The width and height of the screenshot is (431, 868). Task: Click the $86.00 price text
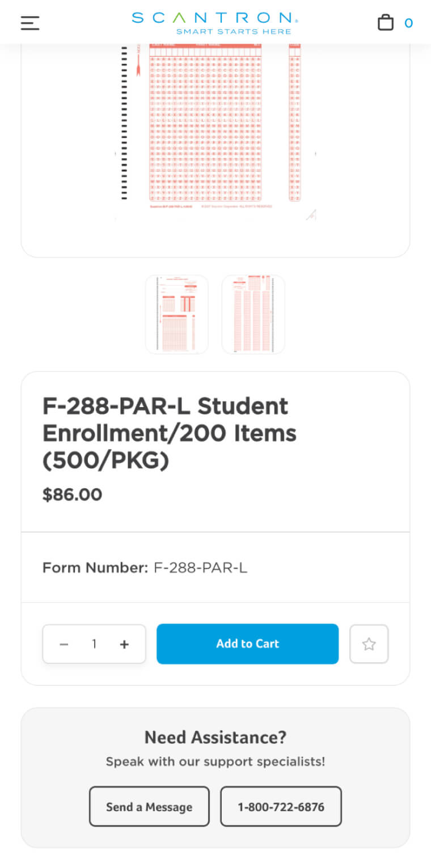coord(73,494)
